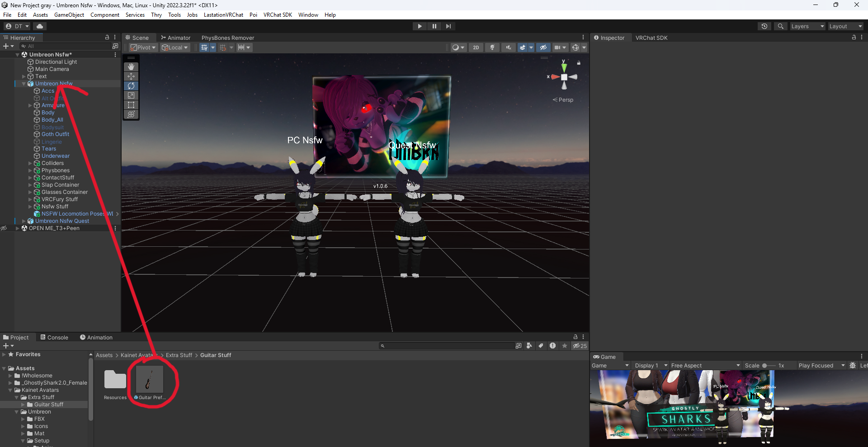Switch to VRChat SDK panel tab
The width and height of the screenshot is (868, 447).
click(651, 38)
